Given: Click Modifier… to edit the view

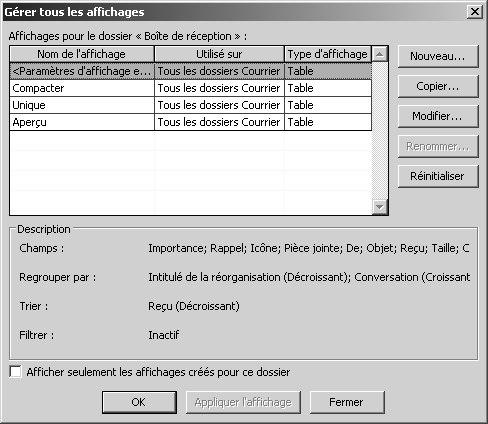Looking at the screenshot, I should click(x=438, y=116).
